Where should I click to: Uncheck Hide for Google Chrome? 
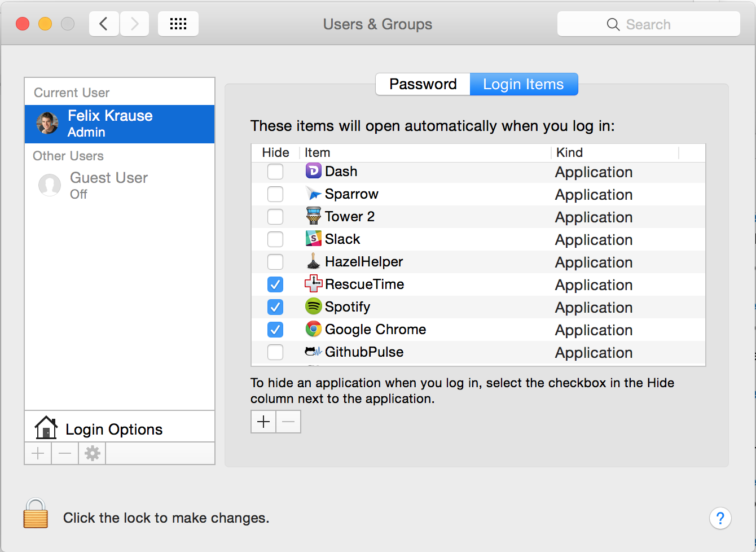tap(275, 329)
